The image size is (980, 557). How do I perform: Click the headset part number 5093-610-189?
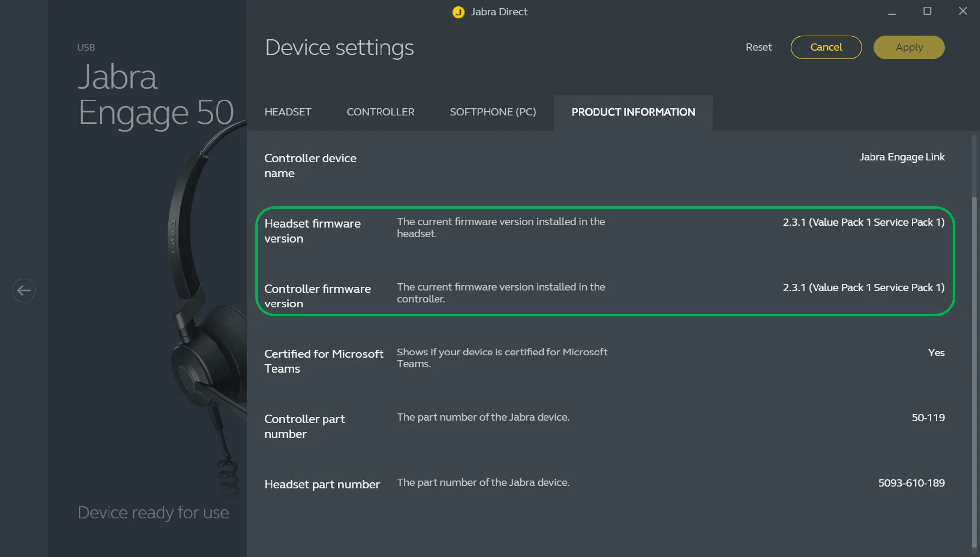(911, 483)
